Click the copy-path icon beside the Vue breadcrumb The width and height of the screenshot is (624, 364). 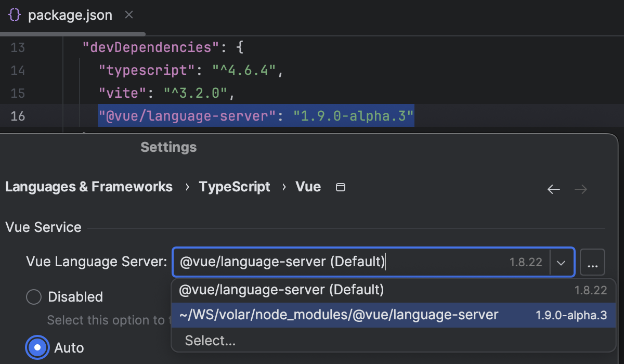pos(341,187)
